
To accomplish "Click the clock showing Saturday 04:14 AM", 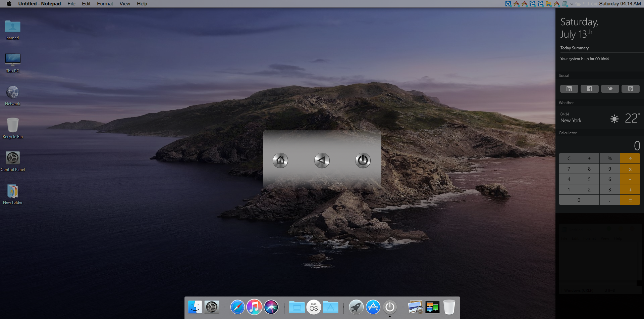I will pos(620,4).
